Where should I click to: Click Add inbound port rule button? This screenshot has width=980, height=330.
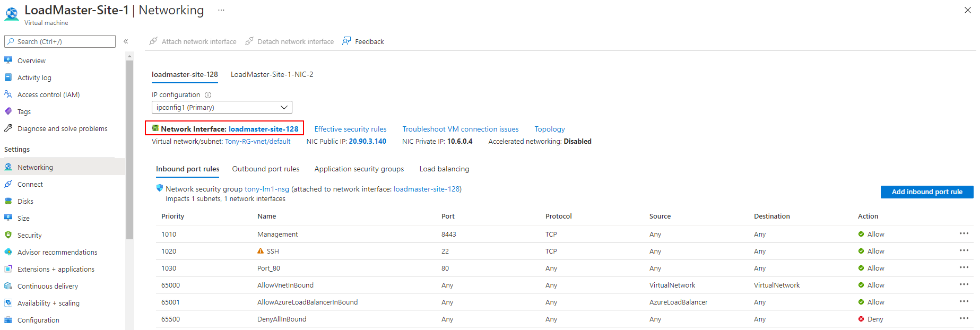tap(927, 192)
